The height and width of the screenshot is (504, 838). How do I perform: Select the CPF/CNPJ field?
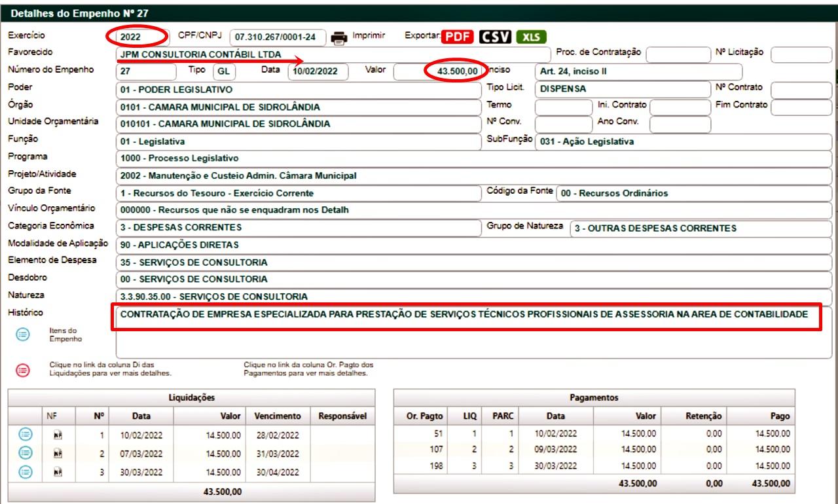point(278,38)
